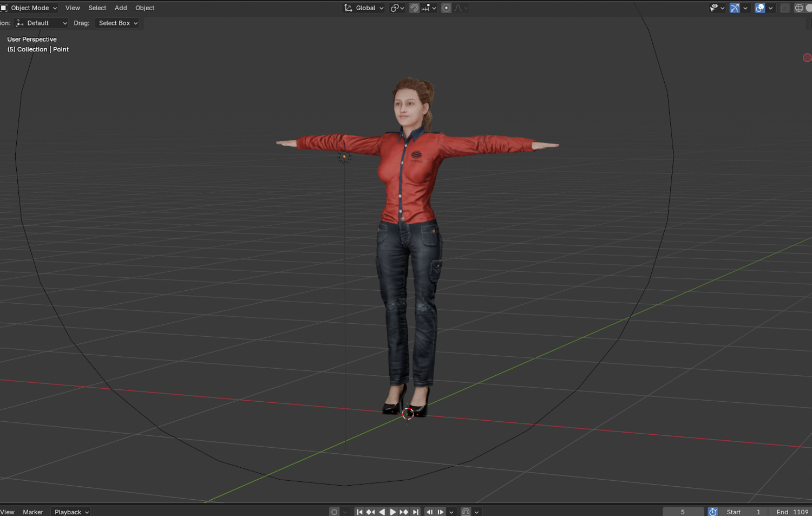Open the View menu in viewport header
Image resolution: width=812 pixels, height=516 pixels.
click(x=73, y=8)
